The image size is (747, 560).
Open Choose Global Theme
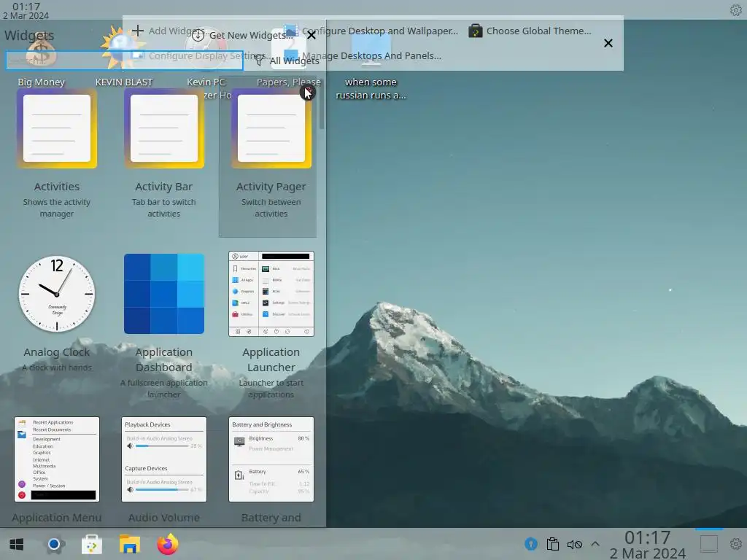click(x=530, y=31)
